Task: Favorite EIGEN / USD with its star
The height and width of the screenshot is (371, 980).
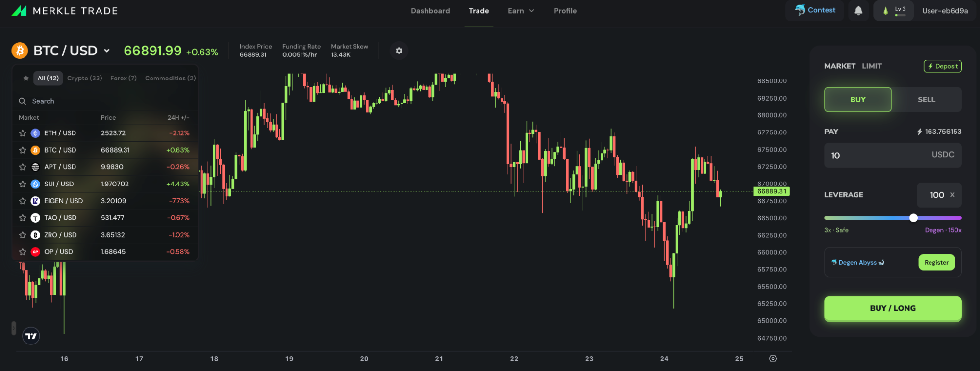Action: point(23,201)
